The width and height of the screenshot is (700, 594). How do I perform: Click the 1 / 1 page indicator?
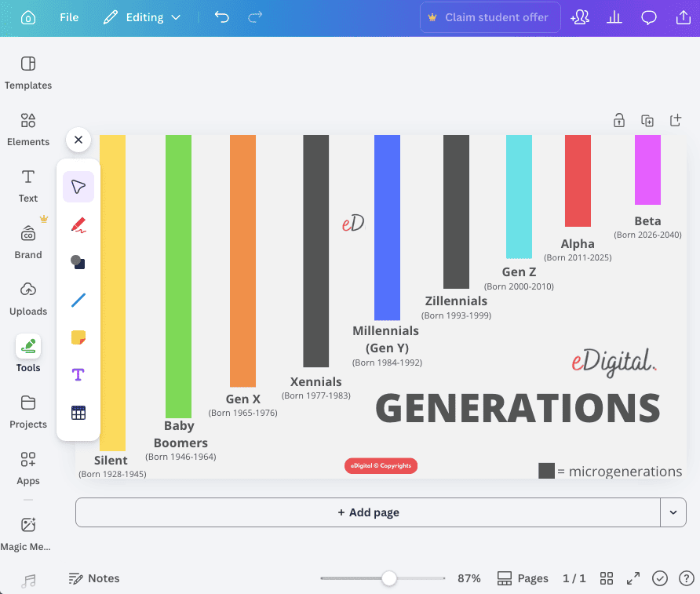click(x=574, y=578)
